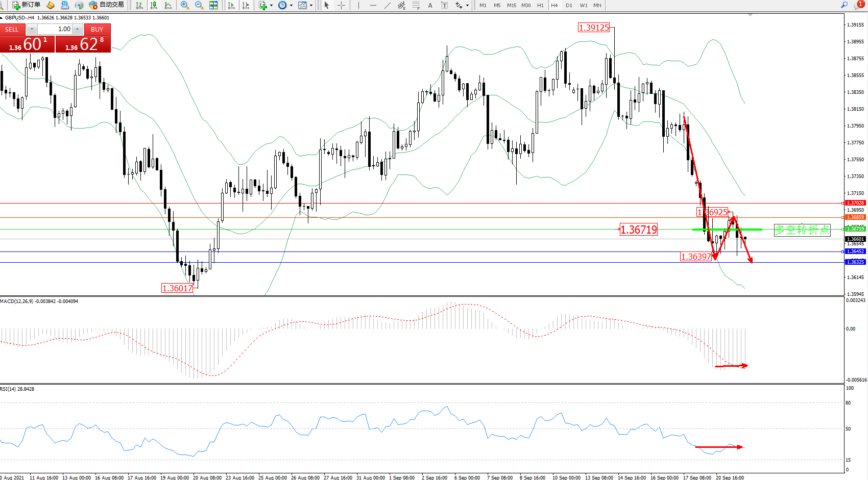Expand the Periodicity clock dropdown arrow

291,6
